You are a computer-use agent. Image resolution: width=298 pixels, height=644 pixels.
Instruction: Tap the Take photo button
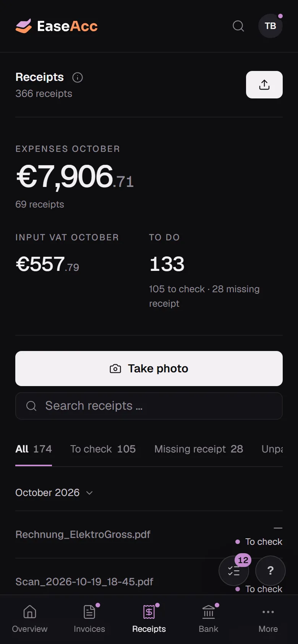(149, 369)
